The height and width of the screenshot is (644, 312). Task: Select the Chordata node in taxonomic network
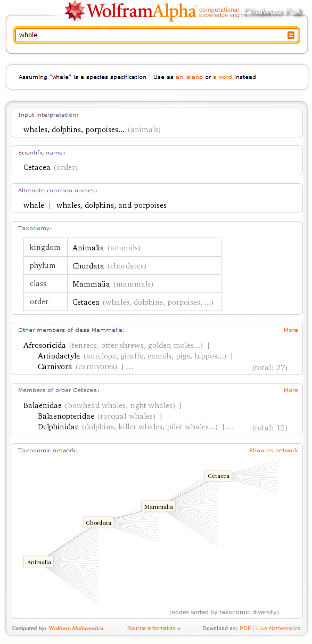click(98, 523)
